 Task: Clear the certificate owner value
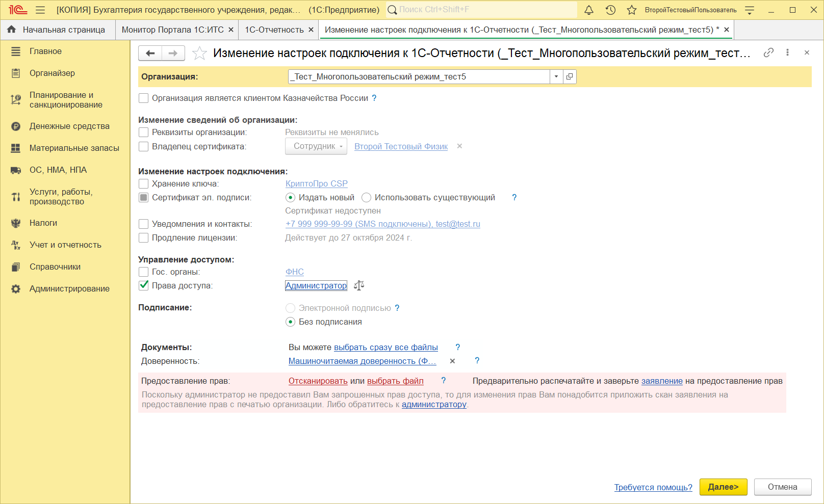tap(459, 146)
